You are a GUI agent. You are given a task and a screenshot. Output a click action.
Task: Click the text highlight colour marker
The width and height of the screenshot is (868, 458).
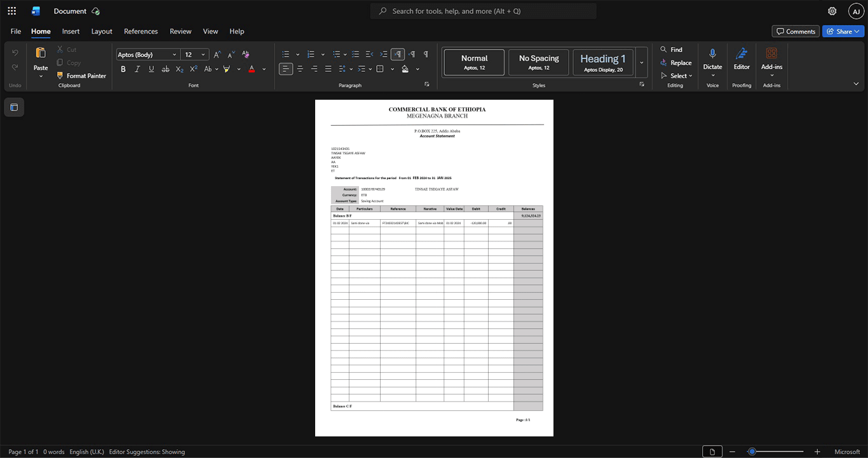[x=227, y=69]
